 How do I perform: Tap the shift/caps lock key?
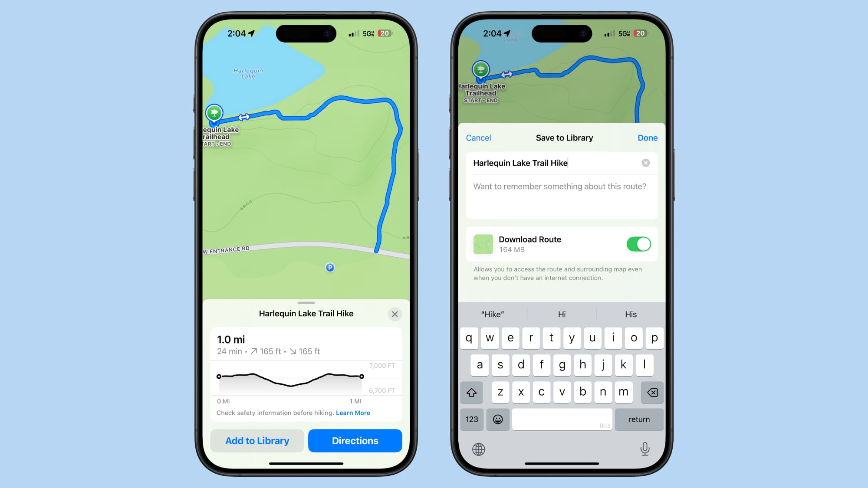472,391
